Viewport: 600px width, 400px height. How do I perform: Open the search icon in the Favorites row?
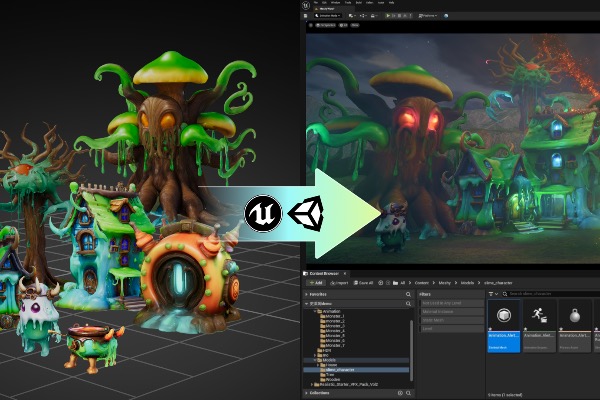click(408, 294)
